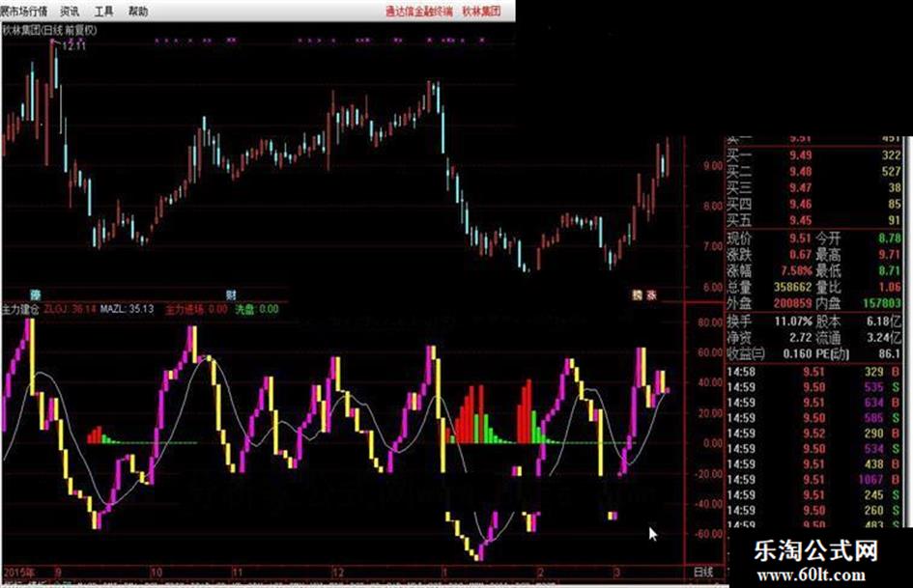Click the 最高 value 9.71
The height and width of the screenshot is (588, 913).
tap(890, 255)
